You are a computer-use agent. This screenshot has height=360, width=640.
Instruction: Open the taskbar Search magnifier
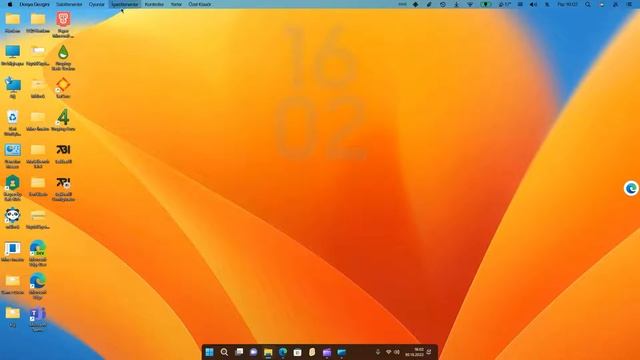(x=224, y=352)
